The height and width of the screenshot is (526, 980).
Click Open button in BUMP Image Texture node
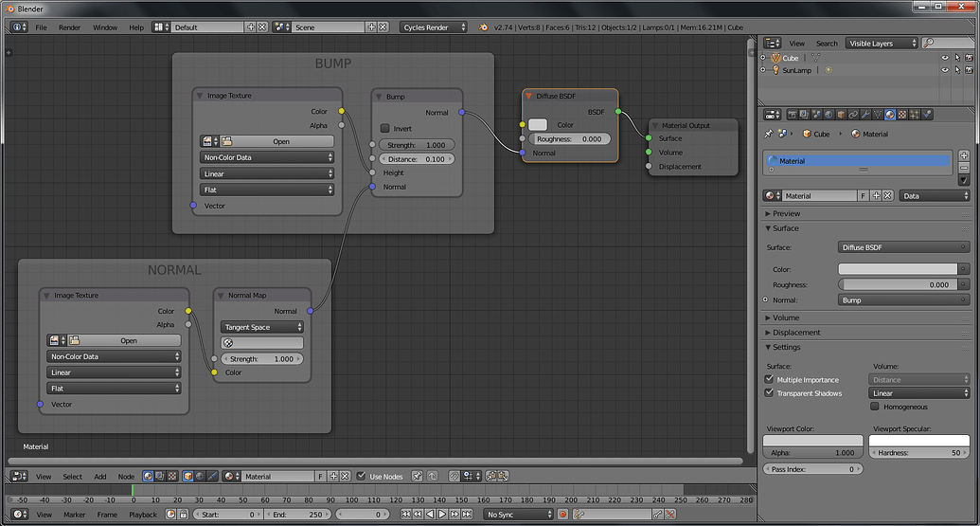[283, 141]
